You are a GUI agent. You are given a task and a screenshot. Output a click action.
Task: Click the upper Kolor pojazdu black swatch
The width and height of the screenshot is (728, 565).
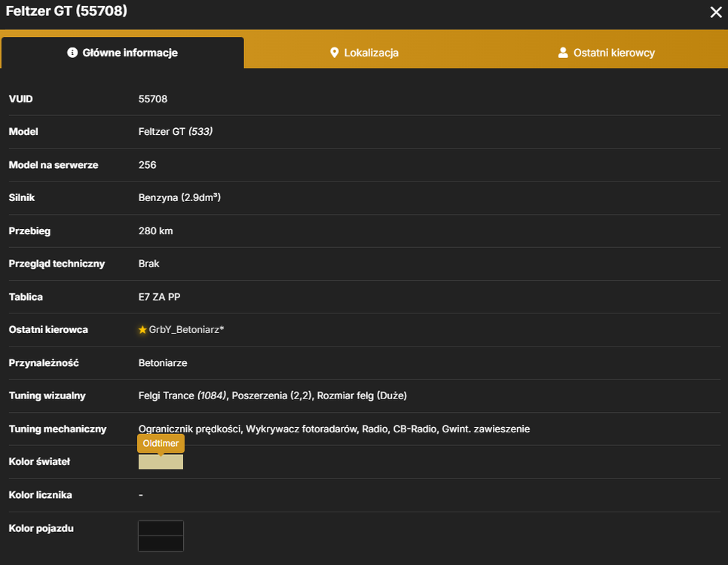161,528
